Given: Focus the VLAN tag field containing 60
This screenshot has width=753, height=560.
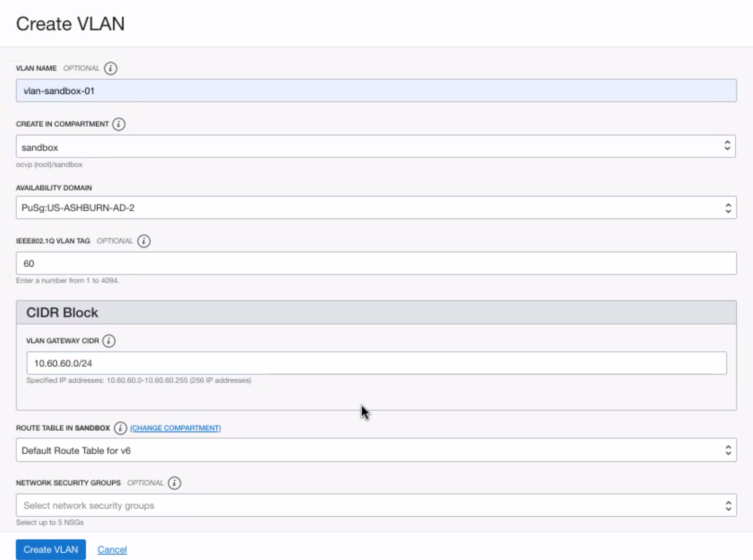Looking at the screenshot, I should coord(375,263).
